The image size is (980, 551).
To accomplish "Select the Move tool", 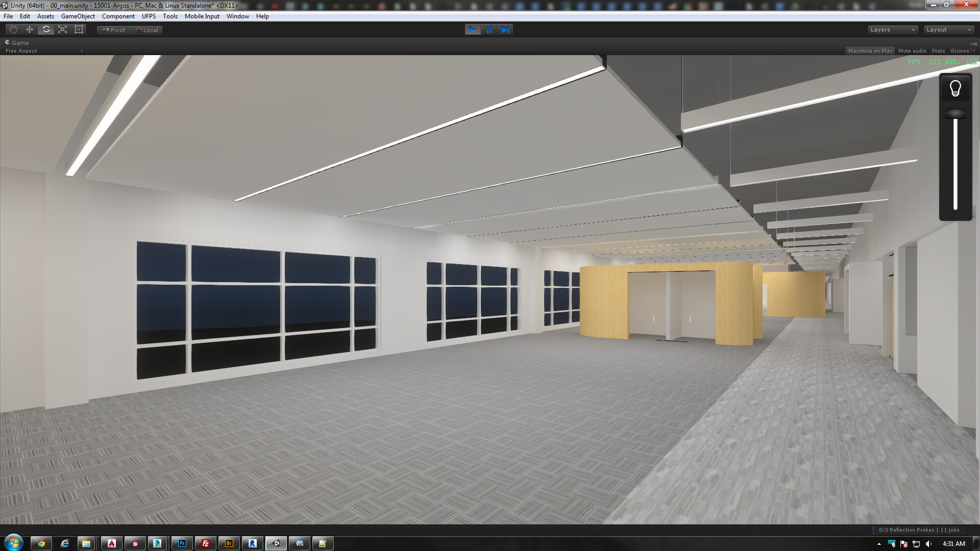I will (x=29, y=30).
